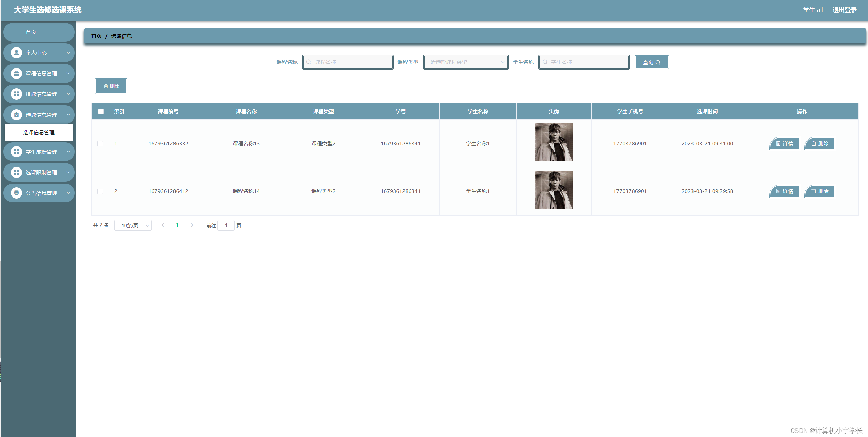Click the grid icon beside 排课信息管理
The height and width of the screenshot is (437, 868).
tap(16, 94)
